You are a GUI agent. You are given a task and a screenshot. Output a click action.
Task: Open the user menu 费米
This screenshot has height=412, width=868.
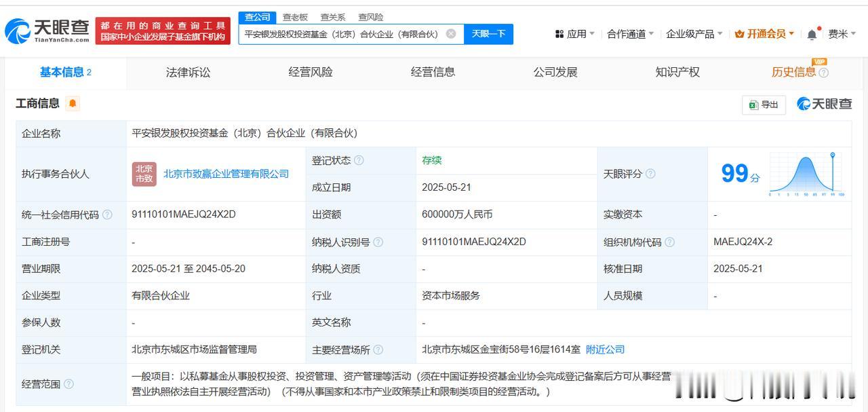pyautogui.click(x=842, y=34)
